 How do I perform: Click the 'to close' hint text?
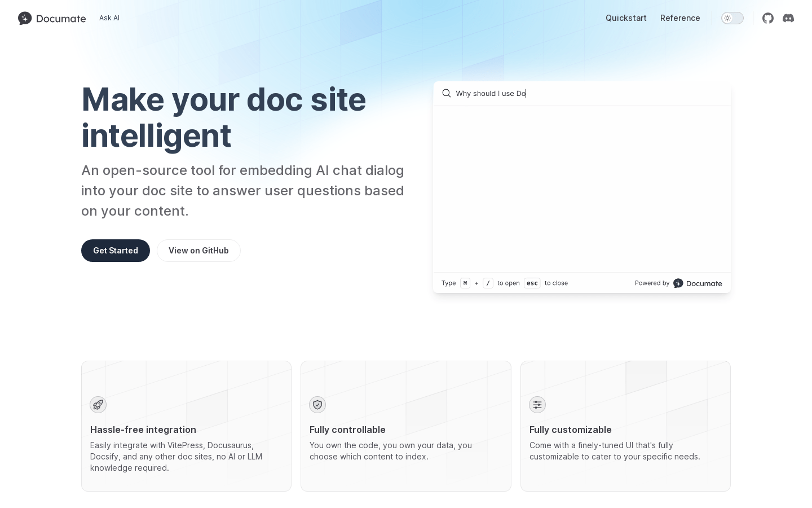[556, 283]
